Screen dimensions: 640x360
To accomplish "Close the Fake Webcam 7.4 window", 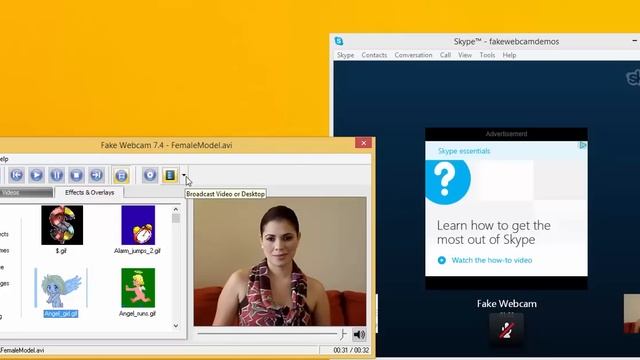I will 363,143.
